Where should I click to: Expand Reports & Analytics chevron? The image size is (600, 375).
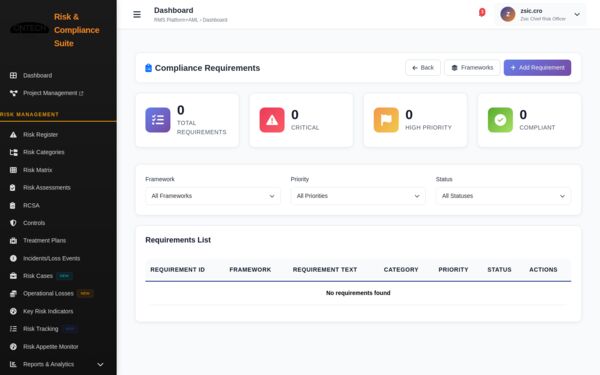pos(100,364)
